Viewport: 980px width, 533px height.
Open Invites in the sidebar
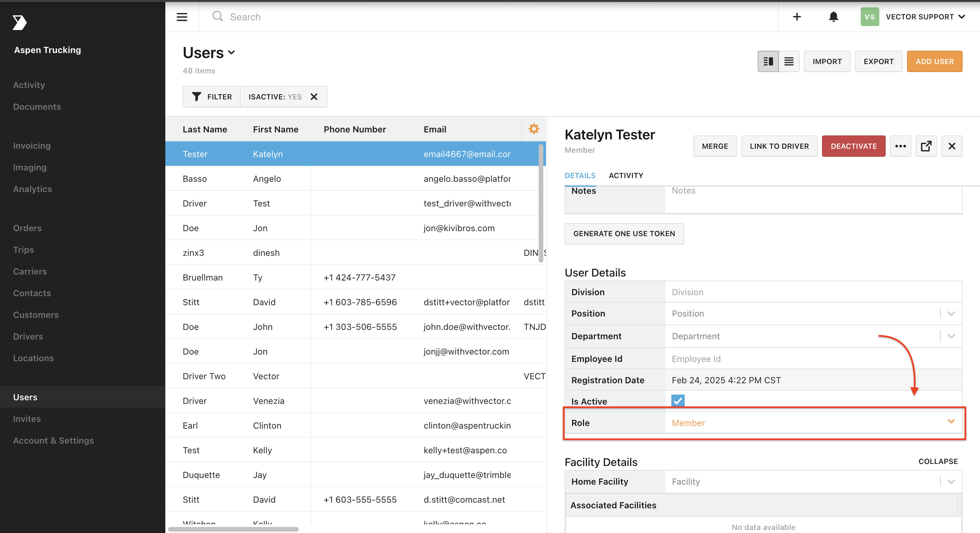27,419
